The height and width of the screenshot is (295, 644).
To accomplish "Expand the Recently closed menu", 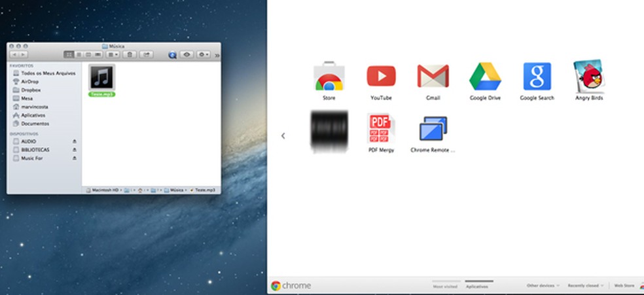I will point(585,286).
